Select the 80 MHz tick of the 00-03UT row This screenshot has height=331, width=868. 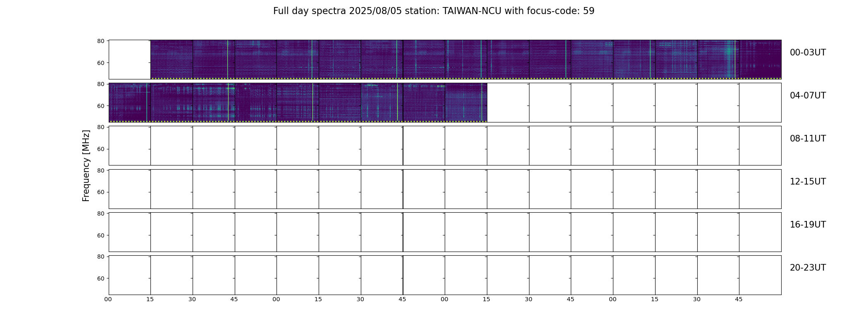click(100, 41)
